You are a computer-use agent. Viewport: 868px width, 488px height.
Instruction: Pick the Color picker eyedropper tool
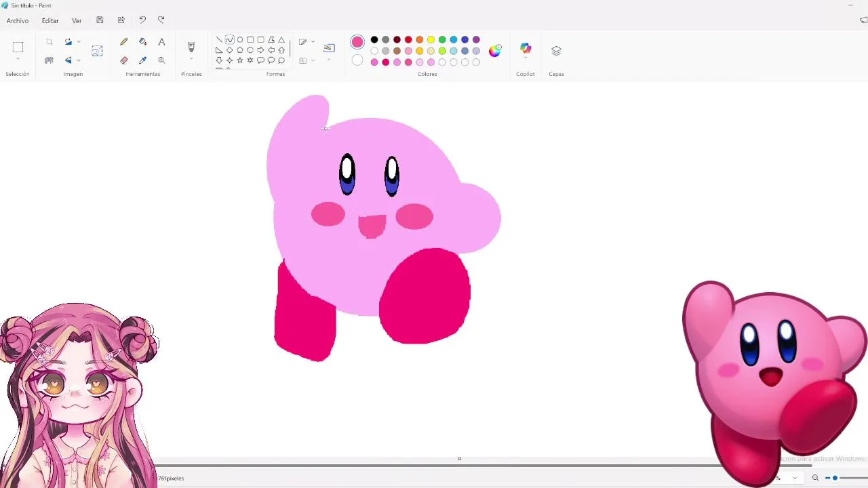pos(142,60)
